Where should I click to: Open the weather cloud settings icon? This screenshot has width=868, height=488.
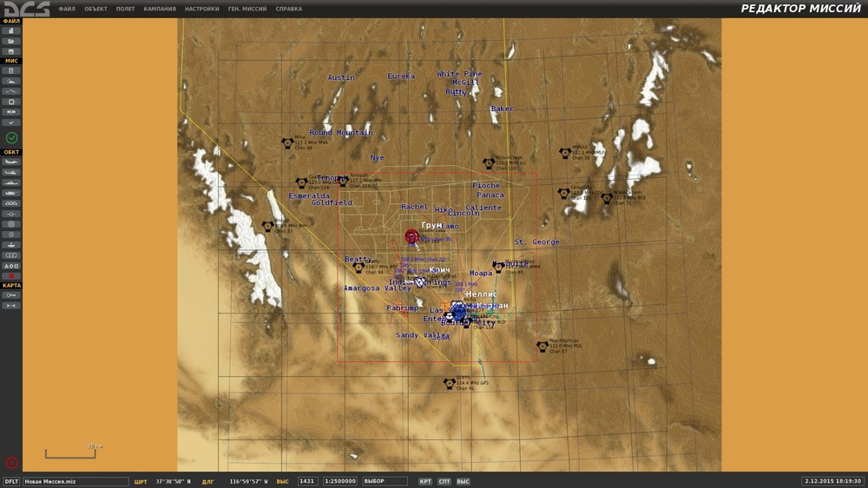[11, 82]
